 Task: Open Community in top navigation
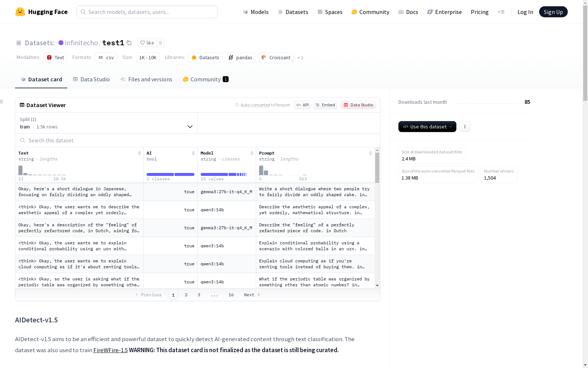370,12
